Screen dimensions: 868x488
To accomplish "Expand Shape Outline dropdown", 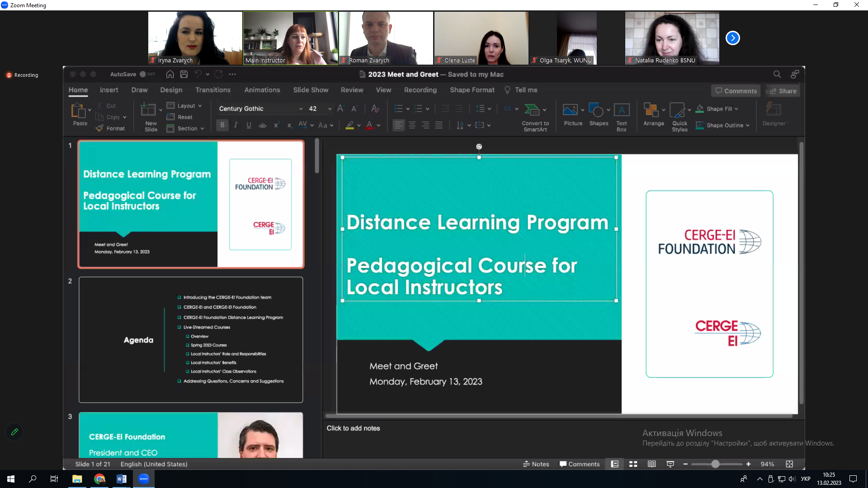I will (x=748, y=126).
